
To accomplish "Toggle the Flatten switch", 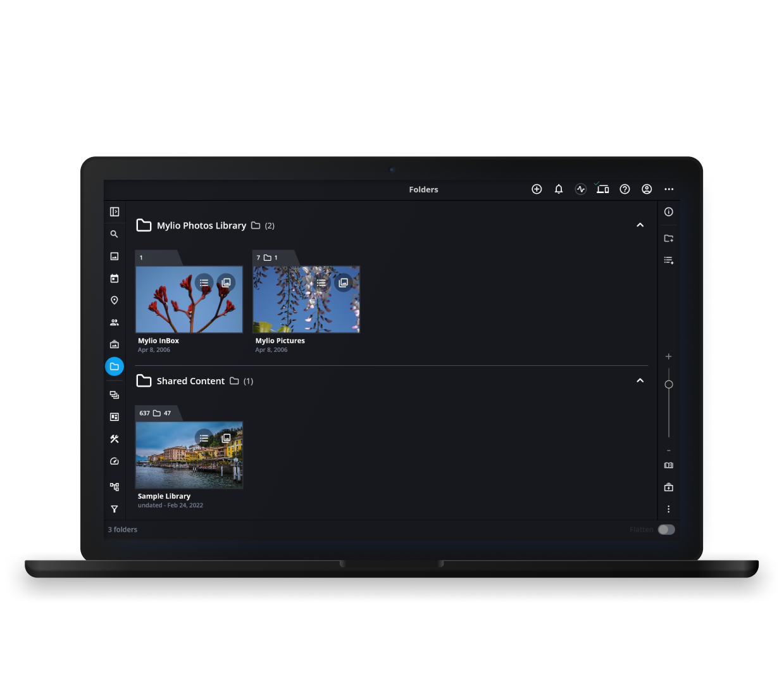I will click(666, 530).
